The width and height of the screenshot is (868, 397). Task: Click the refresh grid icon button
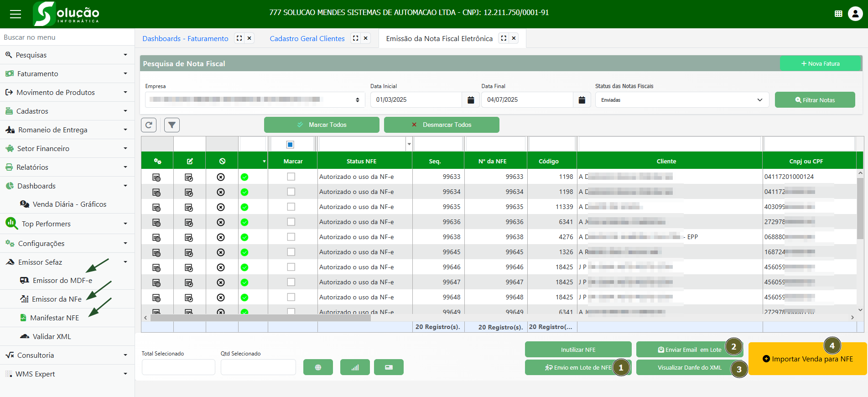(149, 125)
